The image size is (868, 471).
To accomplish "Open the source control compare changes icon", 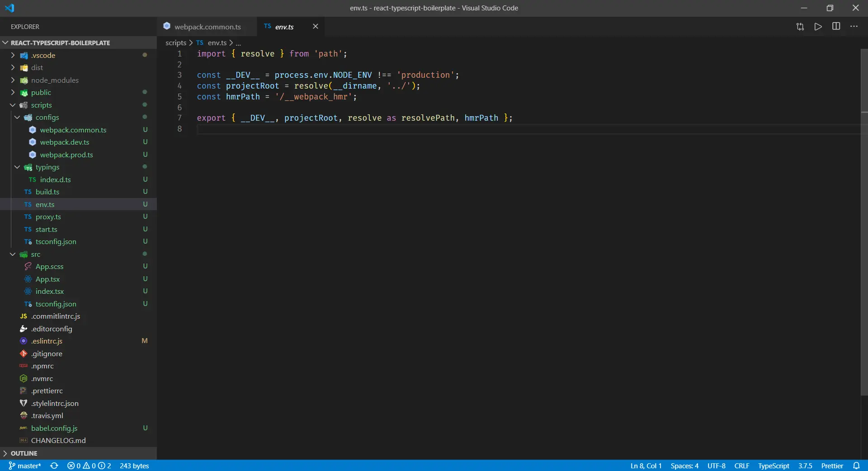I will [x=800, y=27].
